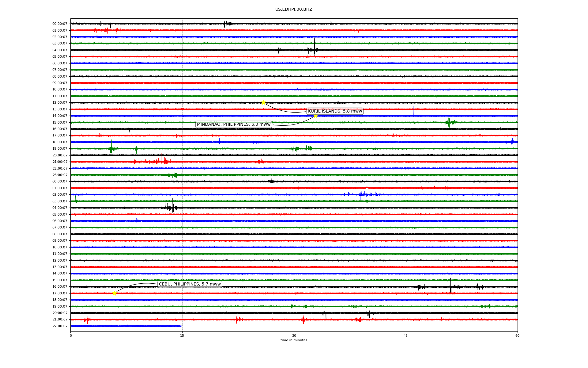The height and width of the screenshot is (368, 588).
Task: Click the 45 tick on the x-axis
Action: point(406,335)
